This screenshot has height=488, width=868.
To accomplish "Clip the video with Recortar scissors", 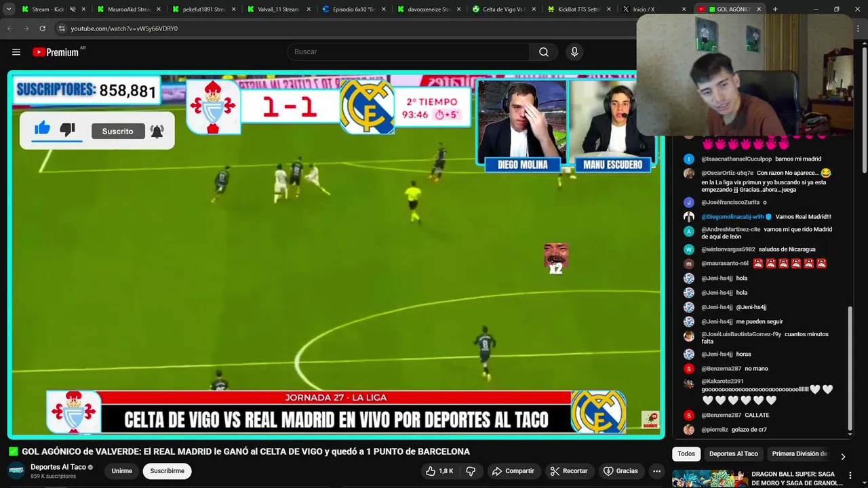I will pos(568,471).
